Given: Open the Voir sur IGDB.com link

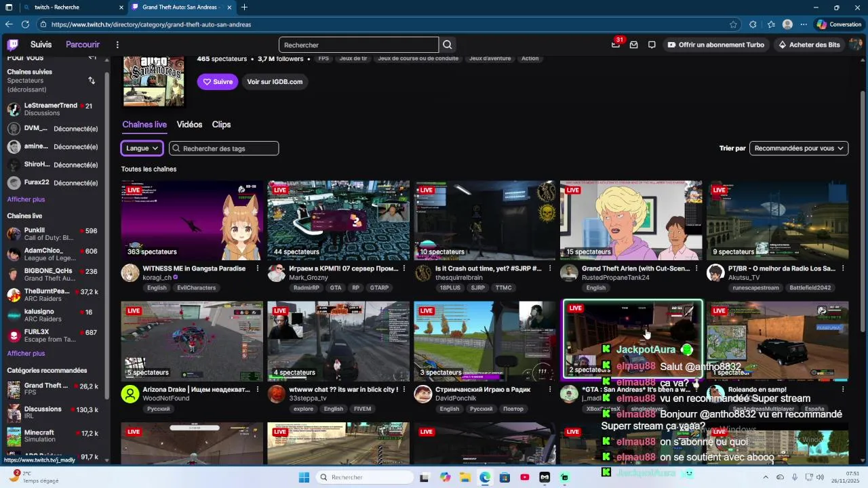Looking at the screenshot, I should 275,81.
